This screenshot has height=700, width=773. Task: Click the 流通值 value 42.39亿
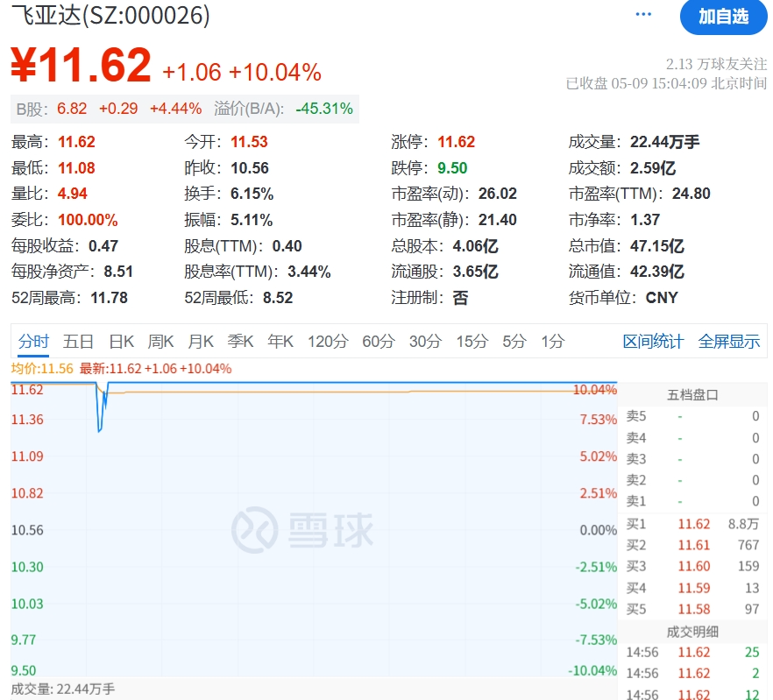tap(657, 272)
